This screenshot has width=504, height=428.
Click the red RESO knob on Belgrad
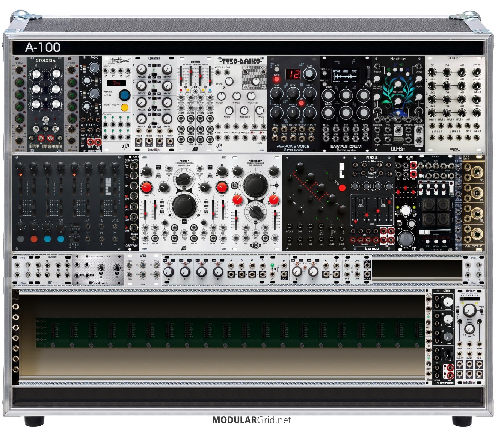pyautogui.click(x=237, y=199)
